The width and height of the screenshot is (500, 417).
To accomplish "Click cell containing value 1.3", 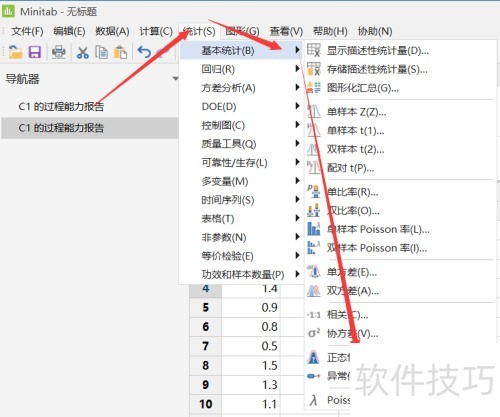I will click(x=251, y=385).
